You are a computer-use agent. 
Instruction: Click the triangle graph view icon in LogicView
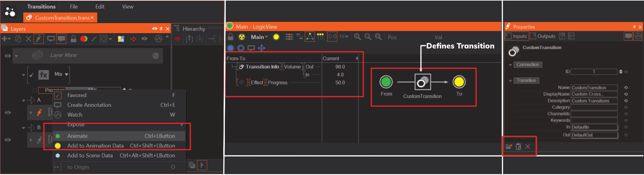point(310,37)
